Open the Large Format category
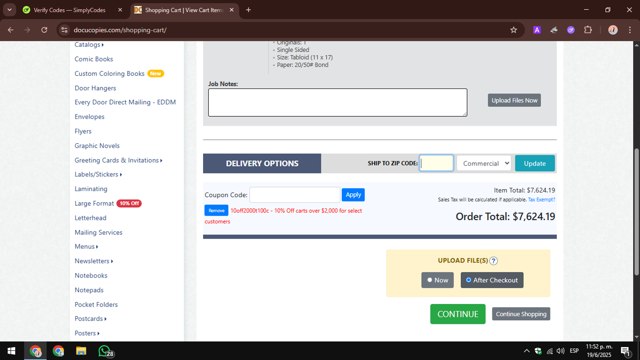The width and height of the screenshot is (640, 360). (x=94, y=203)
